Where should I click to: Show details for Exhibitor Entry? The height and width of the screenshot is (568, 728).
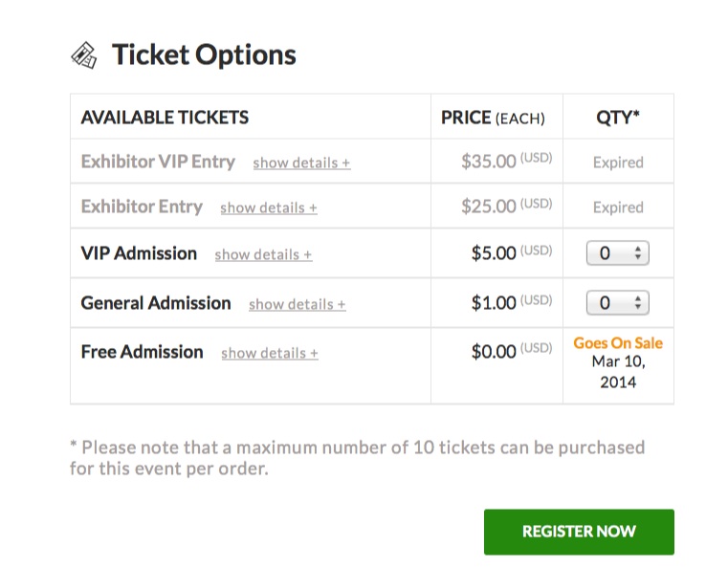click(x=268, y=208)
